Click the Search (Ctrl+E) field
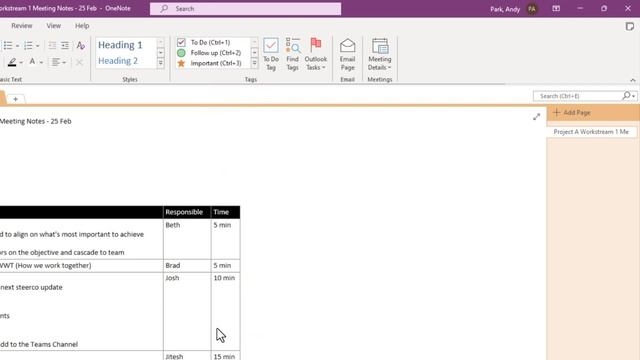 tap(577, 96)
